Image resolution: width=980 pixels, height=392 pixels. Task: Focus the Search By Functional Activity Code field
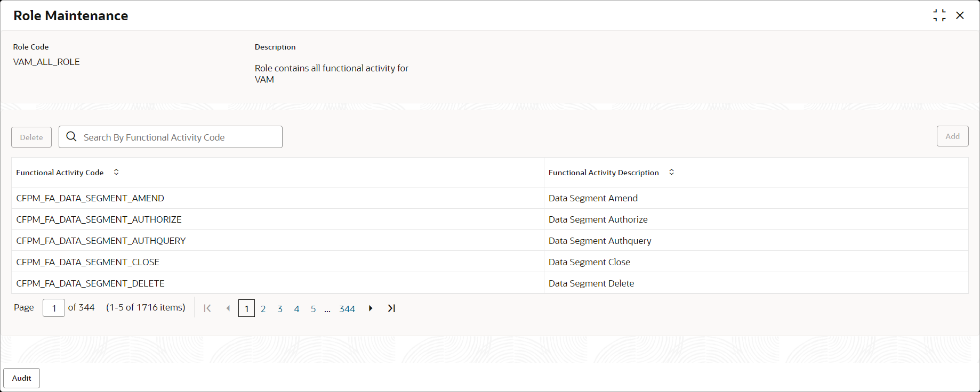point(171,137)
